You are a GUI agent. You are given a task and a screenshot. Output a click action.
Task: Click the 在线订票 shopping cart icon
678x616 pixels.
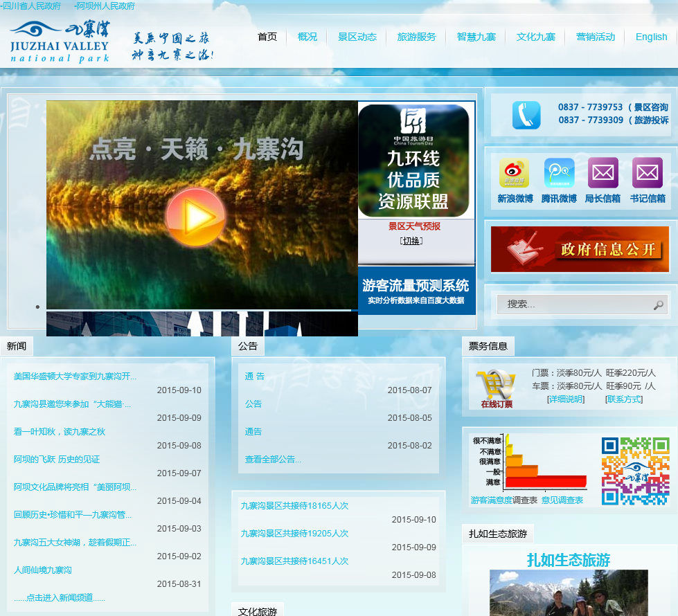(x=497, y=388)
